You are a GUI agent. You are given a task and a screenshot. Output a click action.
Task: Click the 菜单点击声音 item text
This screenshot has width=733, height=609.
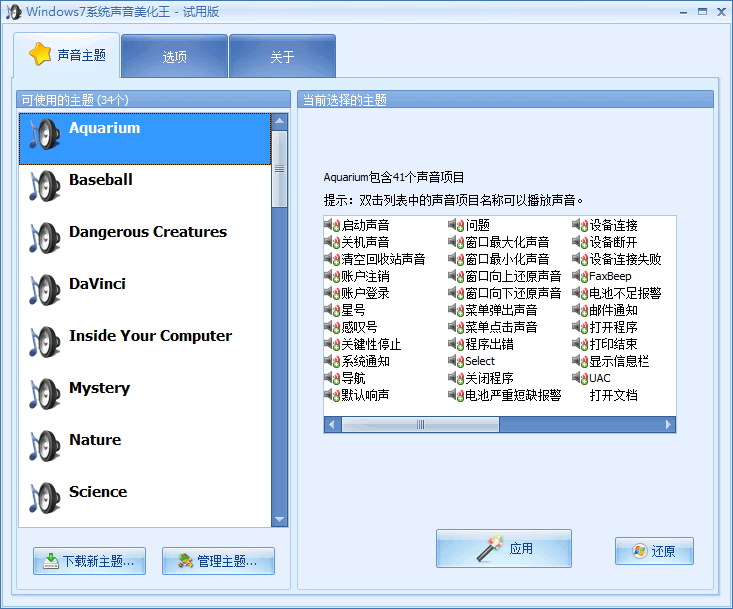point(501,327)
